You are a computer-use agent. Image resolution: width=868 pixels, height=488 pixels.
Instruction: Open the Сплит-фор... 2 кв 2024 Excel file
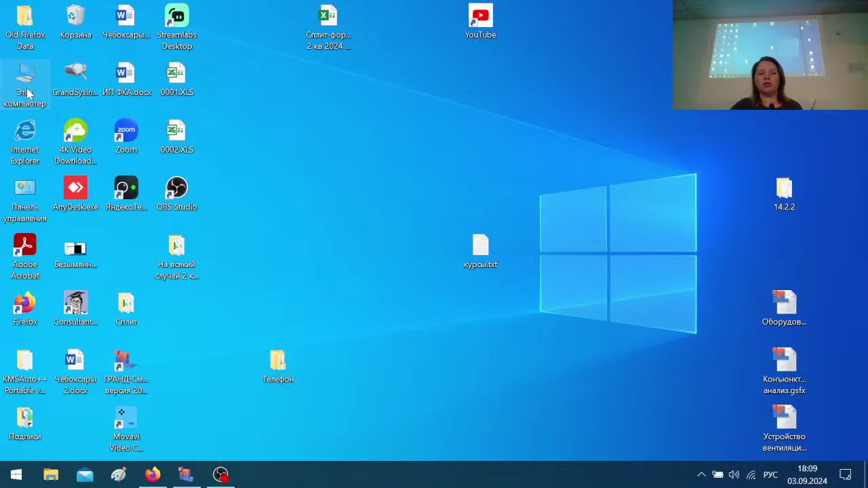point(328,27)
